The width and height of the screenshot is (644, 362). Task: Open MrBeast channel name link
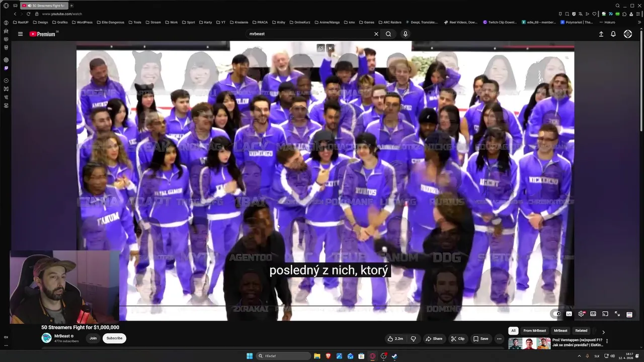[62, 336]
